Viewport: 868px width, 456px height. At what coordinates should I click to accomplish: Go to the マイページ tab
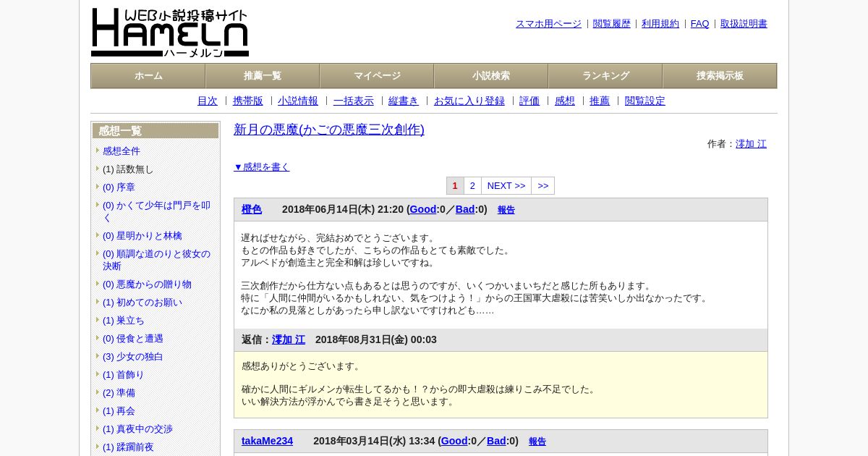[x=377, y=76]
